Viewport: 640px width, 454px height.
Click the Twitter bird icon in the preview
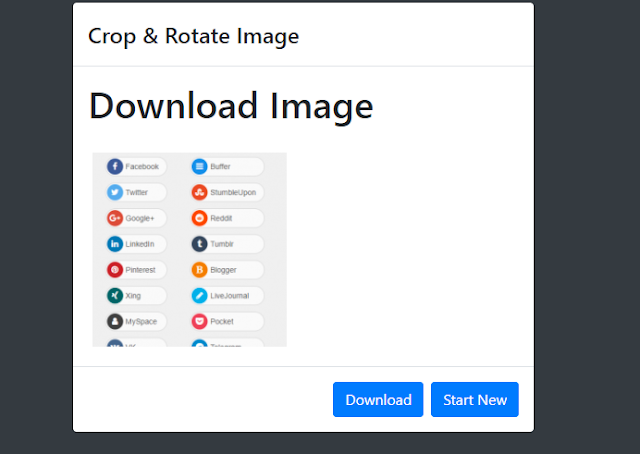[x=115, y=192]
